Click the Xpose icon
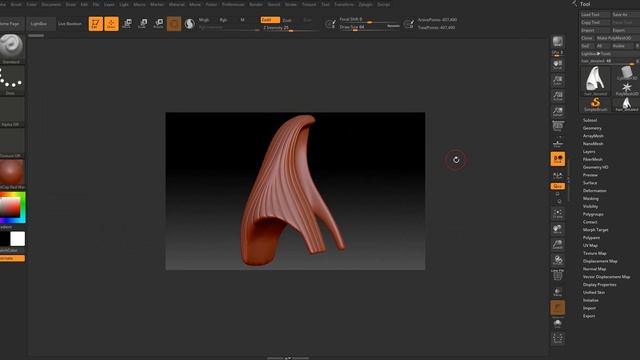The width and height of the screenshot is (640, 360). pos(558,338)
